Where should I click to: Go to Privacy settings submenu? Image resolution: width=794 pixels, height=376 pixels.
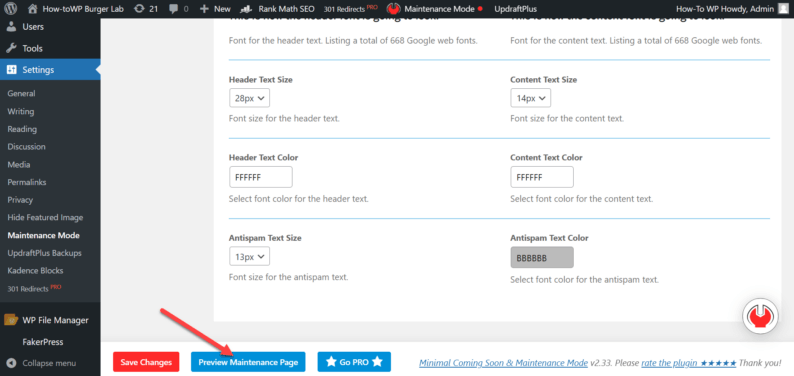pos(20,200)
